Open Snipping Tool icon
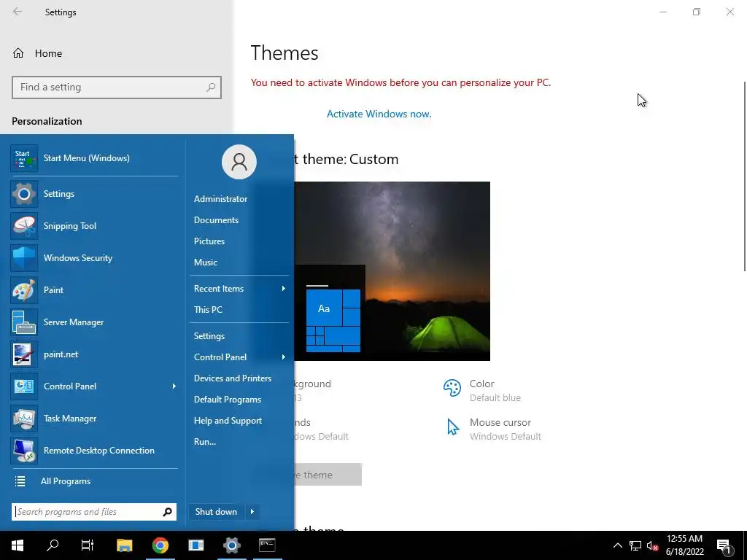The image size is (747, 560). (24, 226)
